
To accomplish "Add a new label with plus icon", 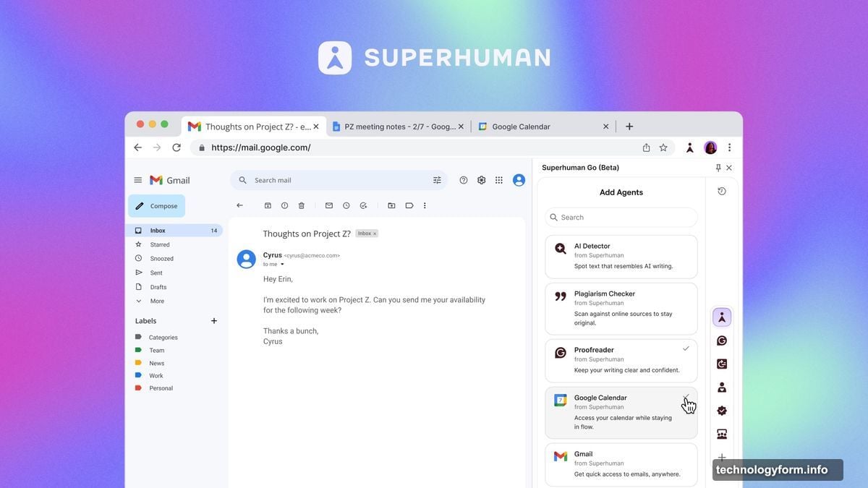I will coord(213,321).
